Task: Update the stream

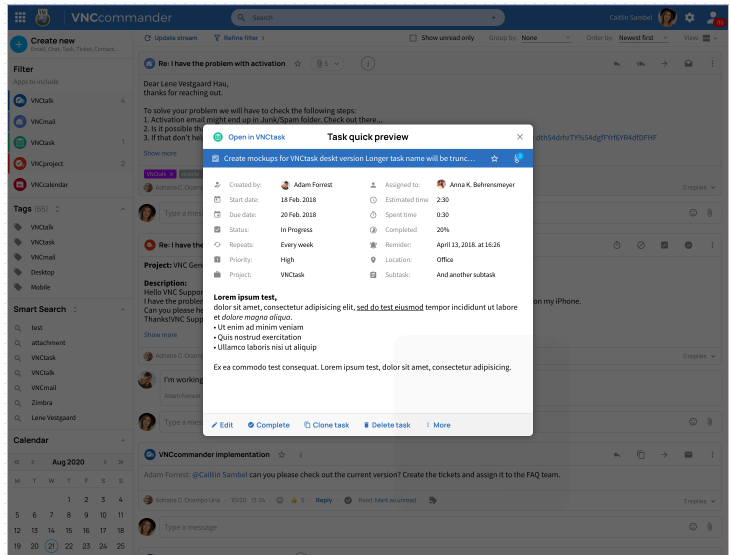Action: click(x=171, y=38)
